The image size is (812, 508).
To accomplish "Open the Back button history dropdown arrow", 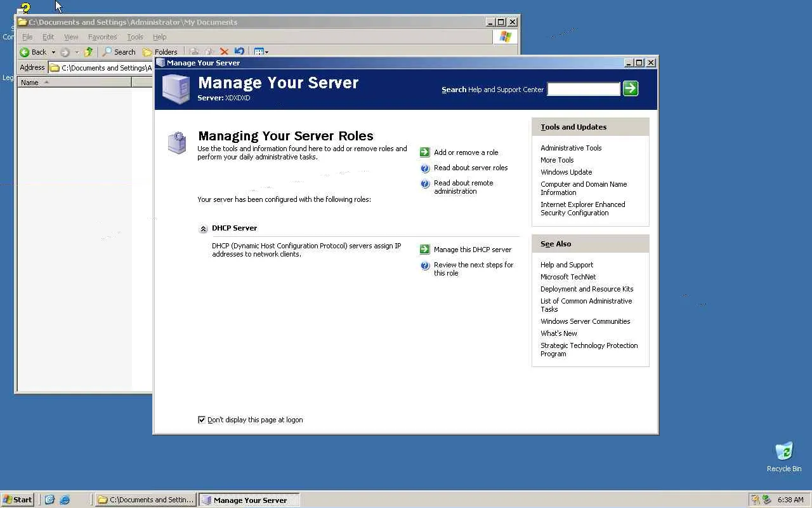I will (x=53, y=52).
